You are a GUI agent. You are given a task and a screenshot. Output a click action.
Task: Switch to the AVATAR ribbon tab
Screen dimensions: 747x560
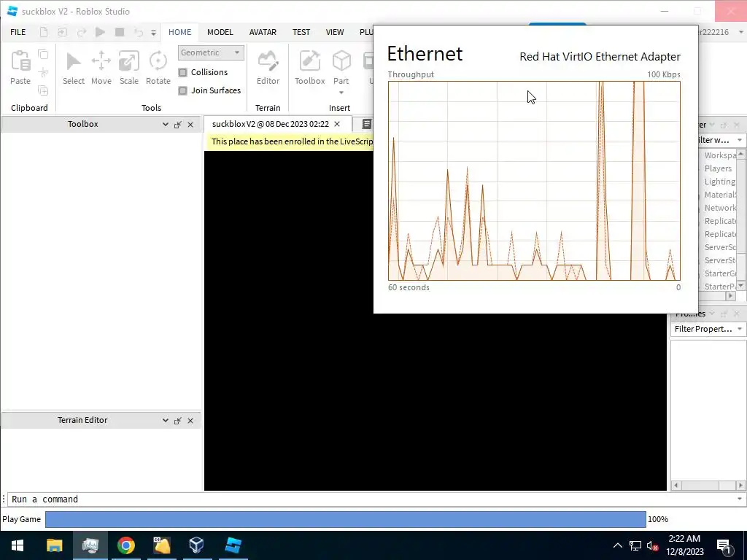click(x=263, y=32)
